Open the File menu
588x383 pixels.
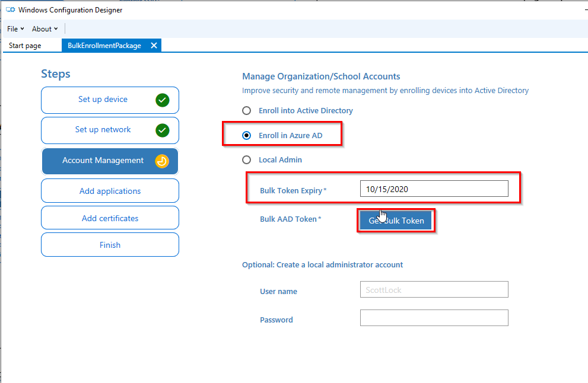click(15, 29)
